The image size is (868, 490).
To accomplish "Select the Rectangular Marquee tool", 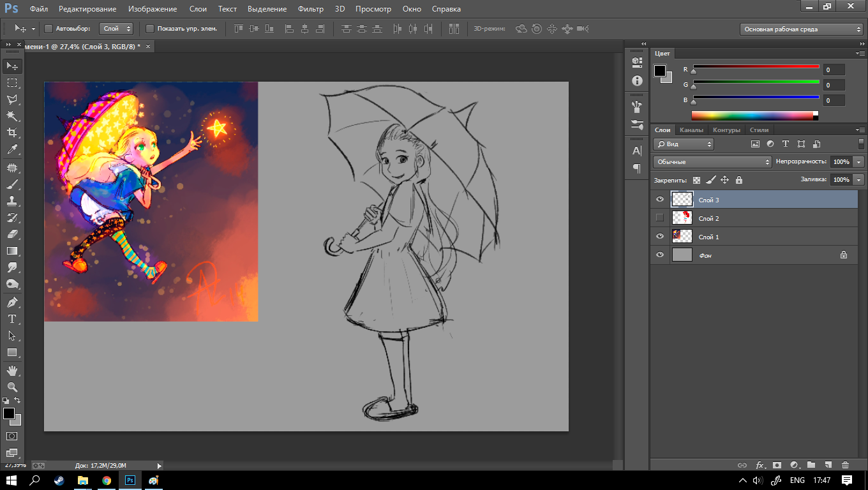I will (x=12, y=83).
